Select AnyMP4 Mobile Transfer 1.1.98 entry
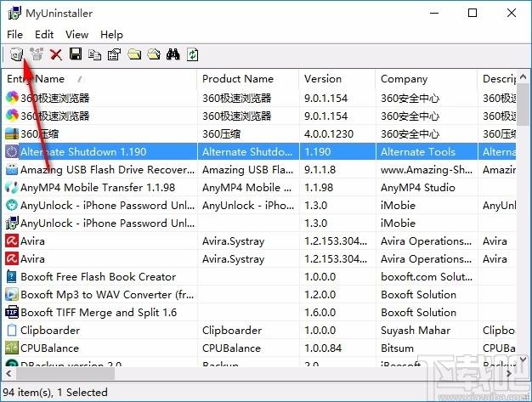Image resolution: width=532 pixels, height=402 pixels. coord(98,187)
